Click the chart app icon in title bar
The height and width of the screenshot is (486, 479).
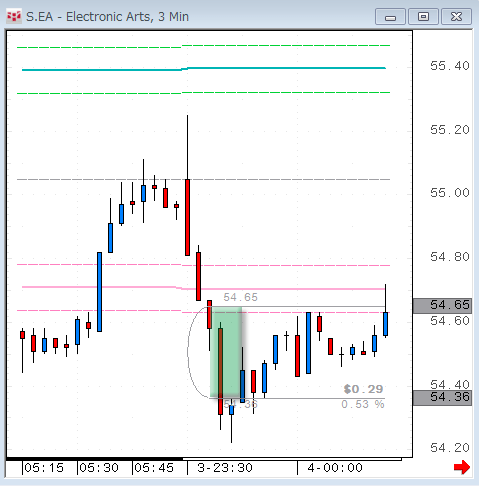point(14,16)
